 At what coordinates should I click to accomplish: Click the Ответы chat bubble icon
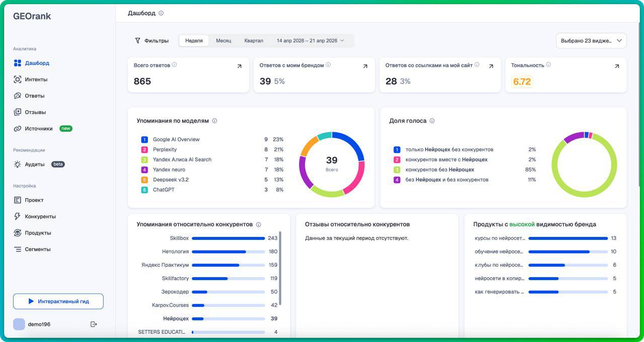[18, 96]
